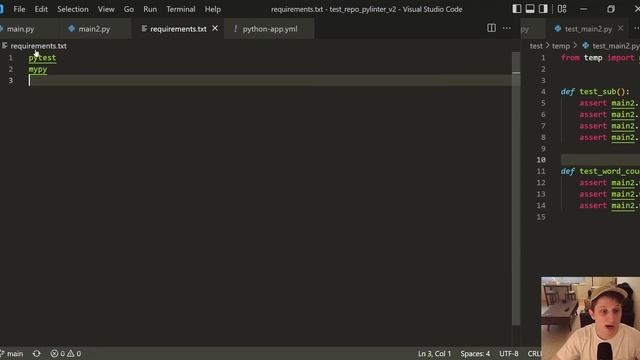Open More Actions ellipsis in left editor group
Viewport: 640px width, 360px height.
(507, 28)
